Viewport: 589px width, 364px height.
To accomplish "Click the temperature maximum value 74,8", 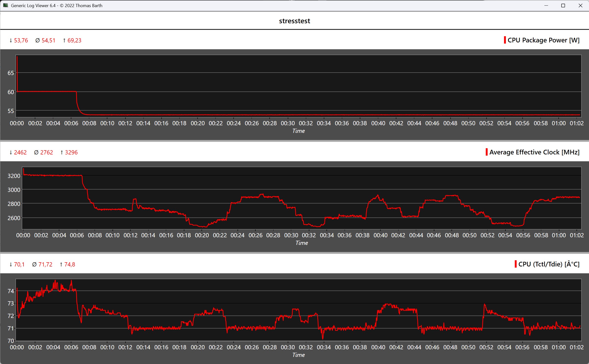I will pyautogui.click(x=70, y=264).
